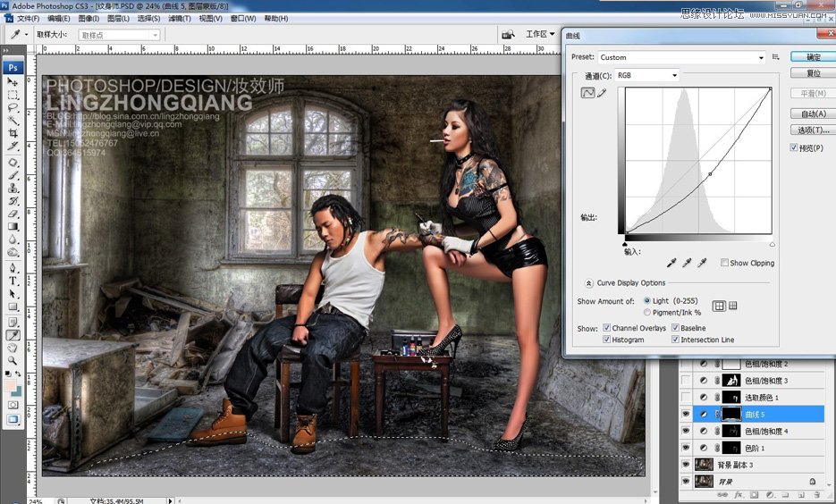Select the Healing Brush tool
Viewport: 836px width, 504px height.
click(x=13, y=162)
